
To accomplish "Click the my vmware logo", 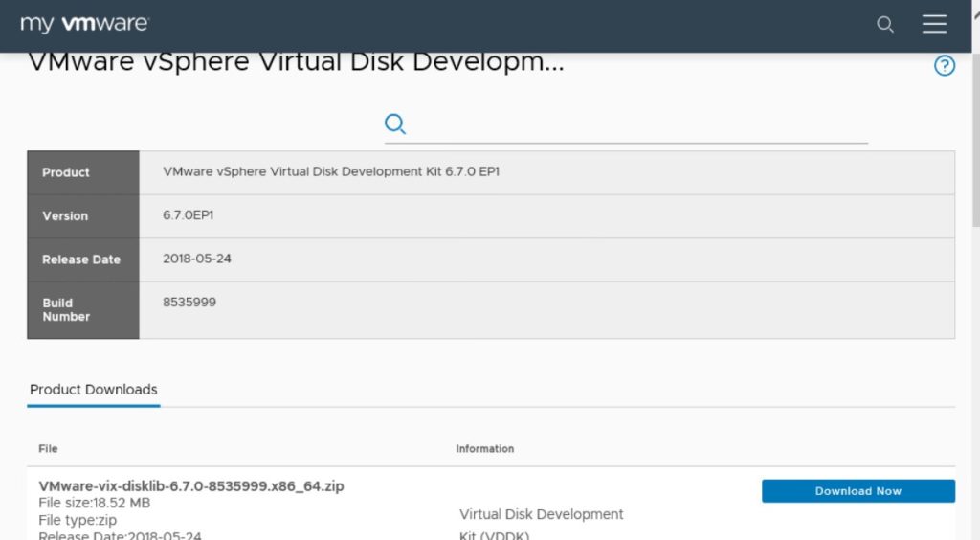I will pos(85,24).
